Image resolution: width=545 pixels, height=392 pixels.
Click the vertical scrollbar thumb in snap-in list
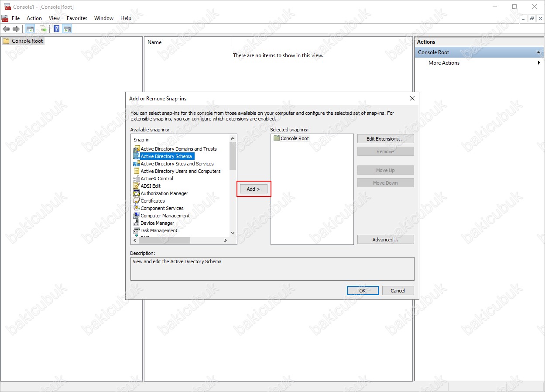pyautogui.click(x=233, y=156)
